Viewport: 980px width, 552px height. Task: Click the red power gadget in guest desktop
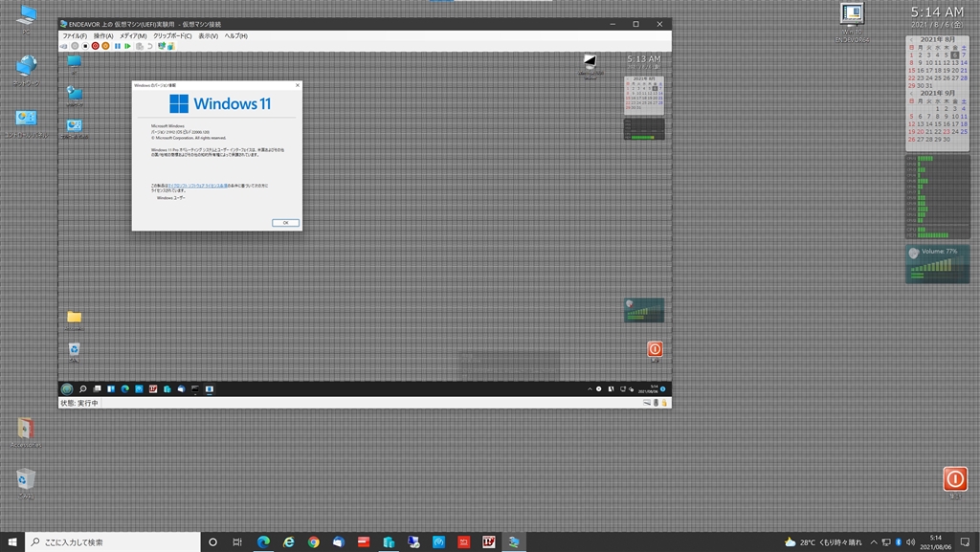(655, 349)
